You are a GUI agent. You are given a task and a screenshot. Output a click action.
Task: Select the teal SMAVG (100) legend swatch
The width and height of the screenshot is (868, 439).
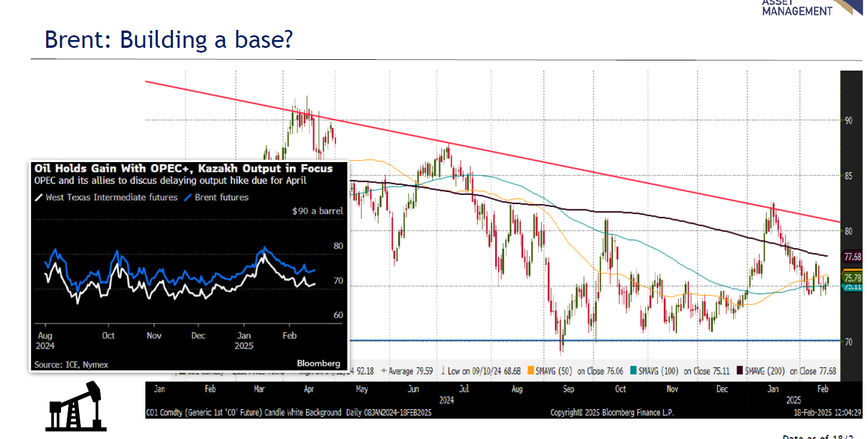click(634, 371)
